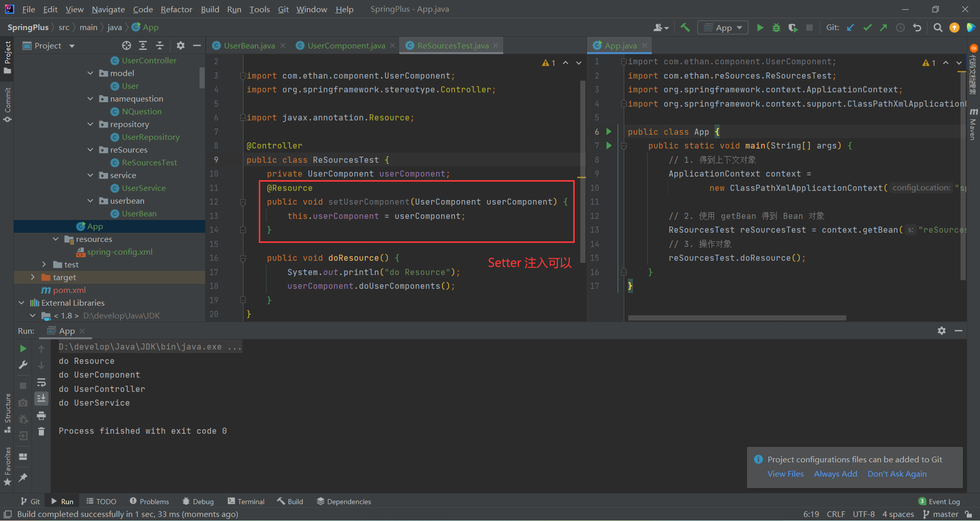The width and height of the screenshot is (980, 521).
Task: Toggle the Structure tool window stripe button
Action: 7,412
